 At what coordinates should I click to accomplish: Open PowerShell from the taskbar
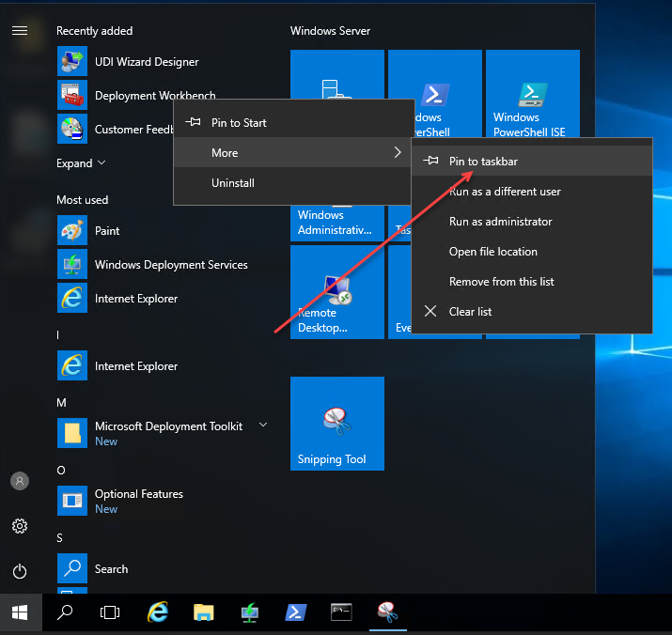tap(296, 612)
